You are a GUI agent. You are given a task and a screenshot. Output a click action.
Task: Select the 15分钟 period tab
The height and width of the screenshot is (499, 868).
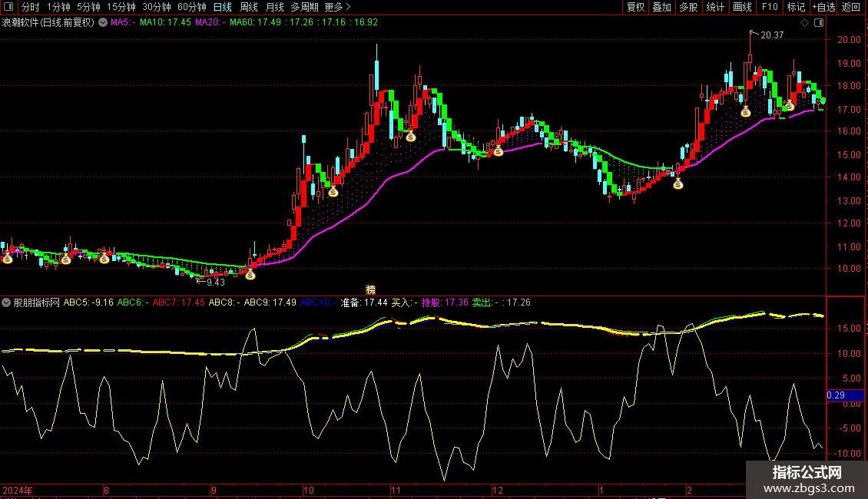pos(121,7)
